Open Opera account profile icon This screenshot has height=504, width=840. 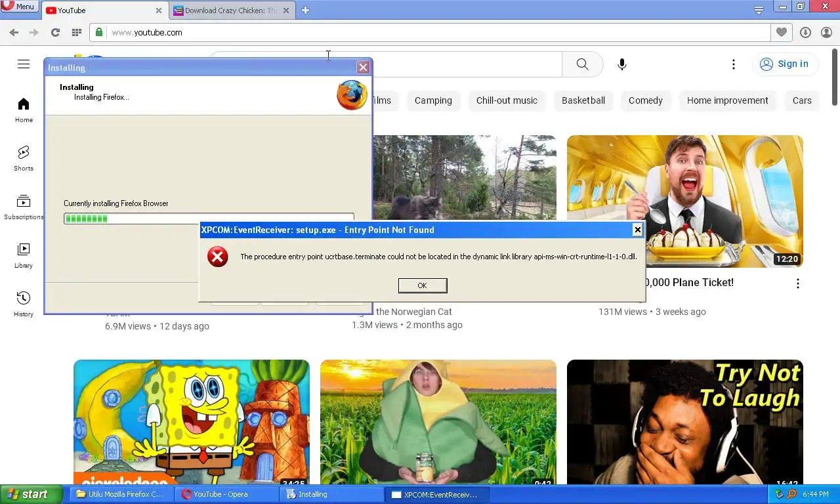pos(826,32)
